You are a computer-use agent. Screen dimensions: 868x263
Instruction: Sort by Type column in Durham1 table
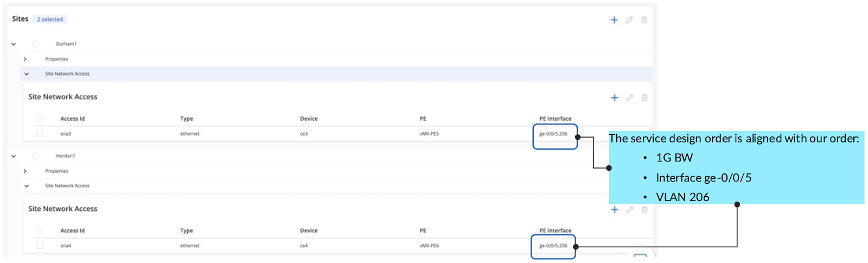(187, 118)
